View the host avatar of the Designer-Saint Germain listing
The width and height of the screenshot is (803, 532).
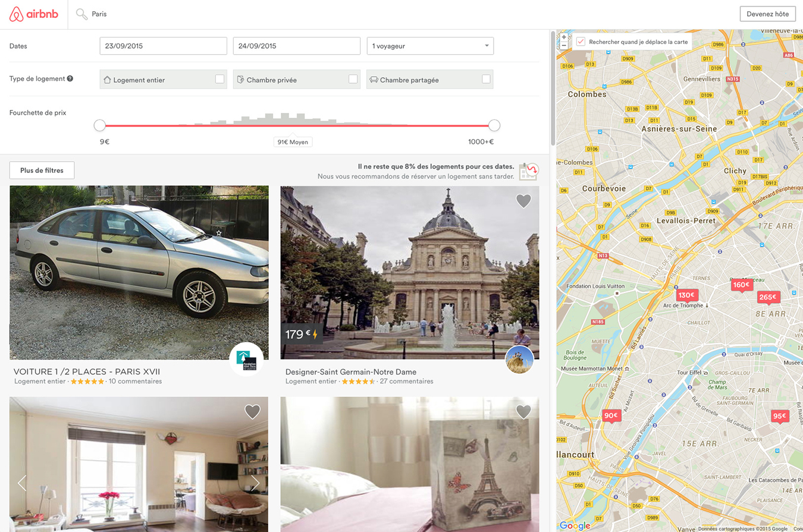(519, 360)
